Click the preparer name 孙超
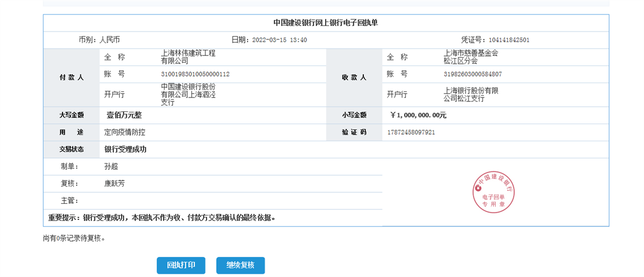Image resolution: width=644 pixels, height=277 pixels. point(111,166)
